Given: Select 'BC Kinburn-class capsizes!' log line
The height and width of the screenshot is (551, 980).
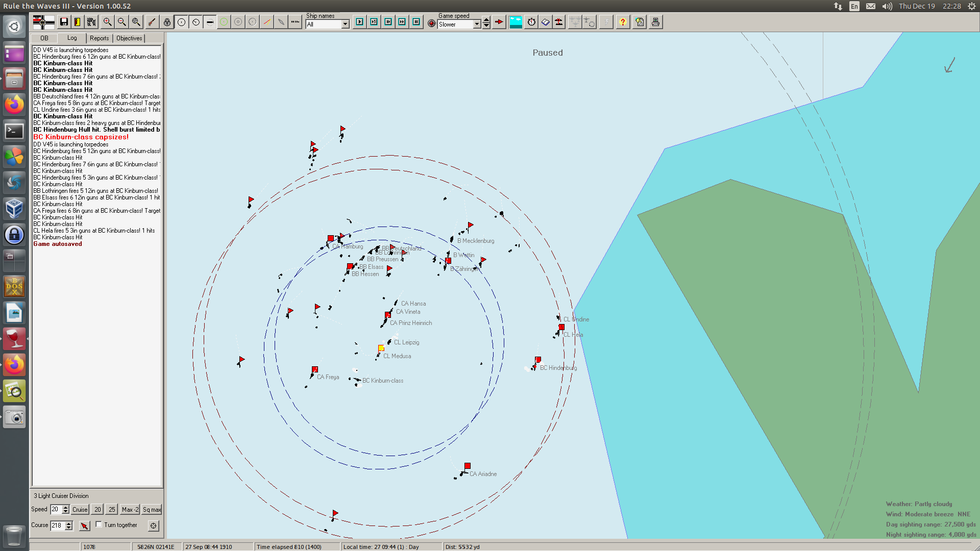Looking at the screenshot, I should (x=81, y=137).
